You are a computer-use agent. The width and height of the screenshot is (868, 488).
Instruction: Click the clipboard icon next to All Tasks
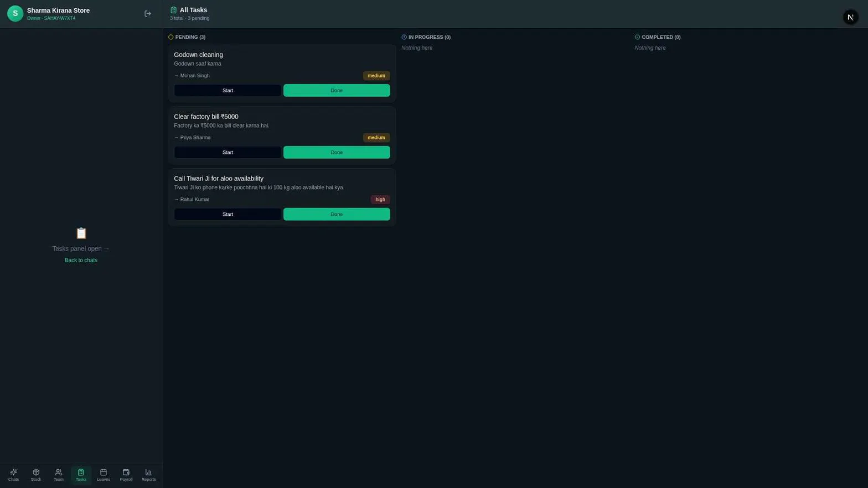click(173, 10)
